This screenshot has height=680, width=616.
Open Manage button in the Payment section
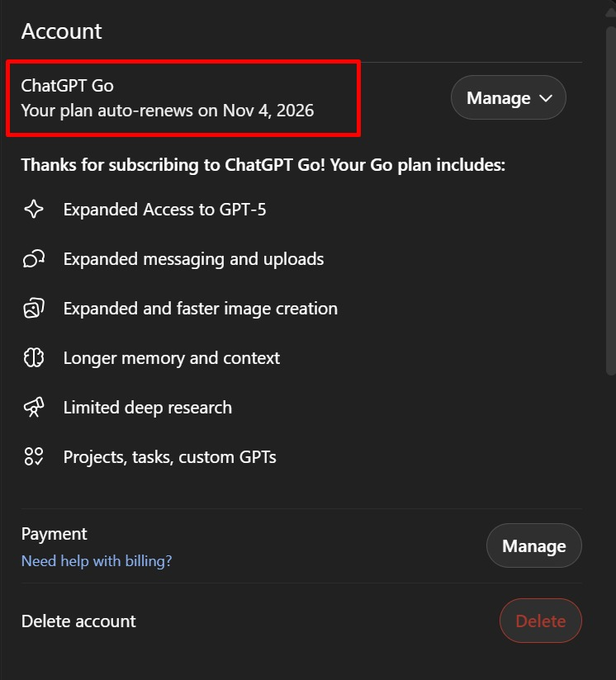tap(534, 545)
